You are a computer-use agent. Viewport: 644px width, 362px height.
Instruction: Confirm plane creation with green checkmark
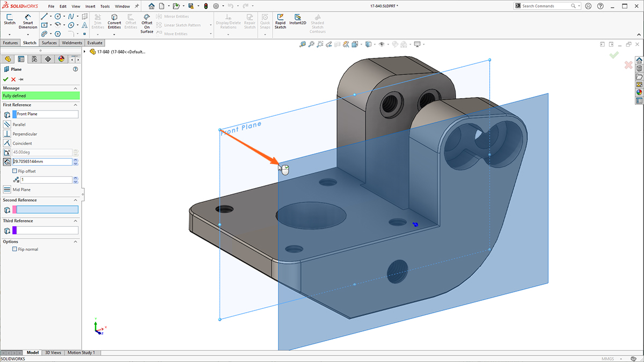tap(5, 79)
